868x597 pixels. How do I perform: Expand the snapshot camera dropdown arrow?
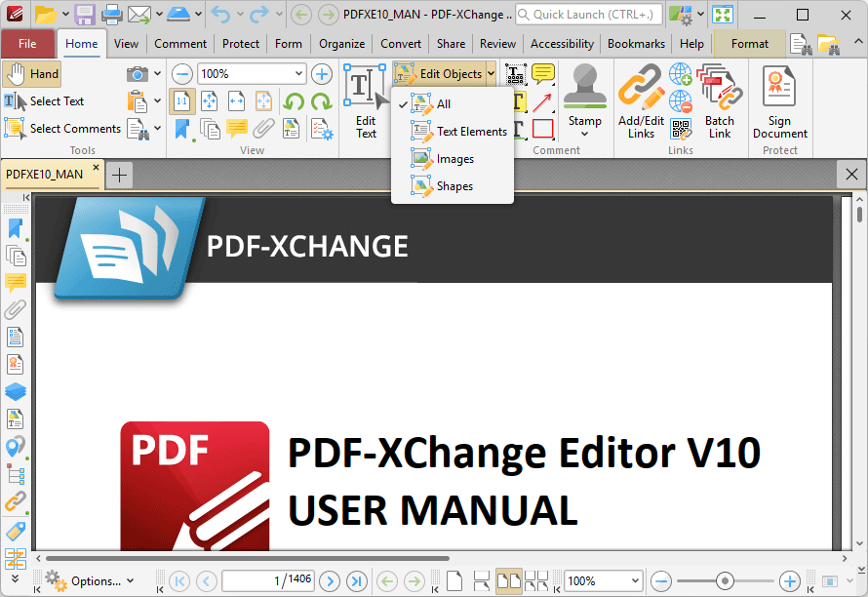(x=158, y=74)
